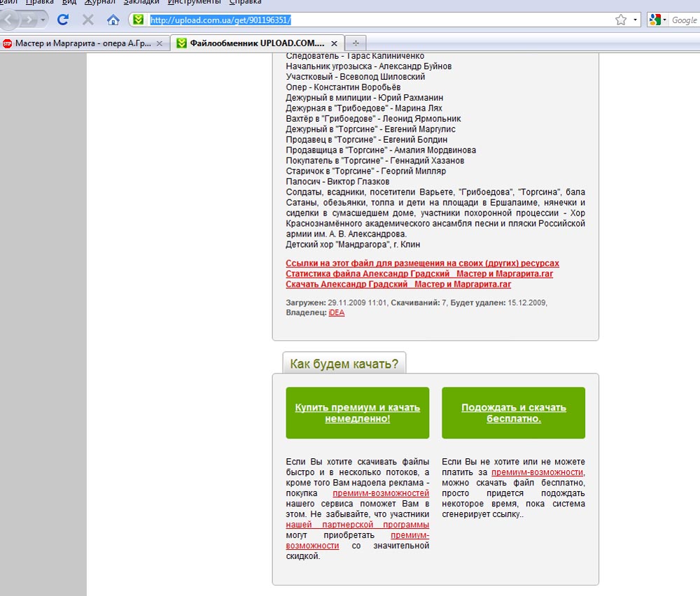Click the browser Back arrow button
Viewport: 700px width, 596px height.
tap(10, 20)
